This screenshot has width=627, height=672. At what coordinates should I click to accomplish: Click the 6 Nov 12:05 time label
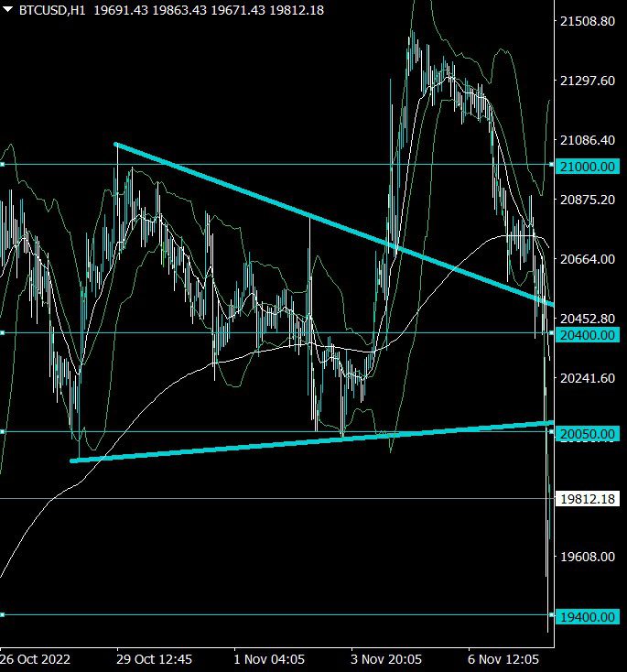[x=503, y=658]
